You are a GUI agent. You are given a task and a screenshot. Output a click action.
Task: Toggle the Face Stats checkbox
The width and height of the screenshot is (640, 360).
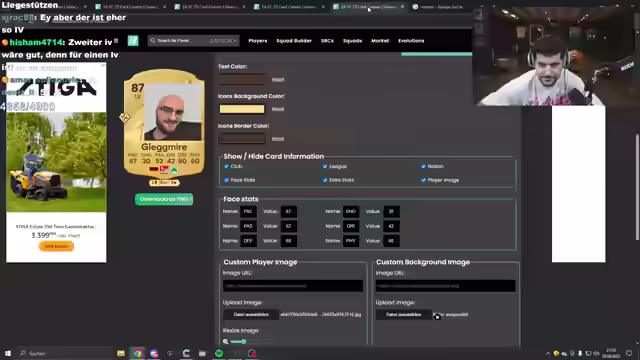[226, 180]
